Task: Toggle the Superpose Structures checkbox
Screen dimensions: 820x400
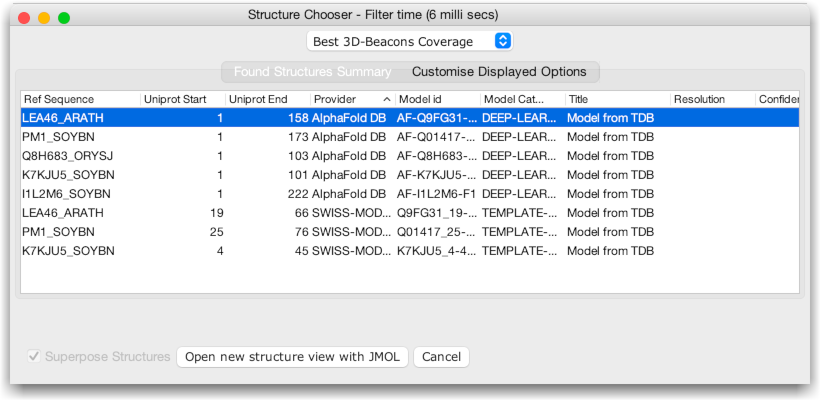Action: coord(35,357)
